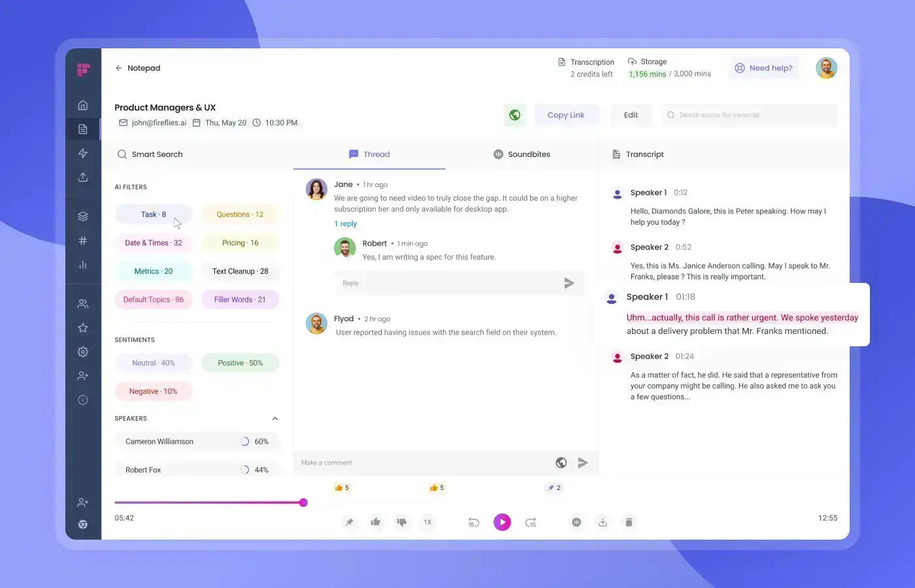The image size is (915, 588).
Task: Click the Need help? button
Action: tap(763, 68)
